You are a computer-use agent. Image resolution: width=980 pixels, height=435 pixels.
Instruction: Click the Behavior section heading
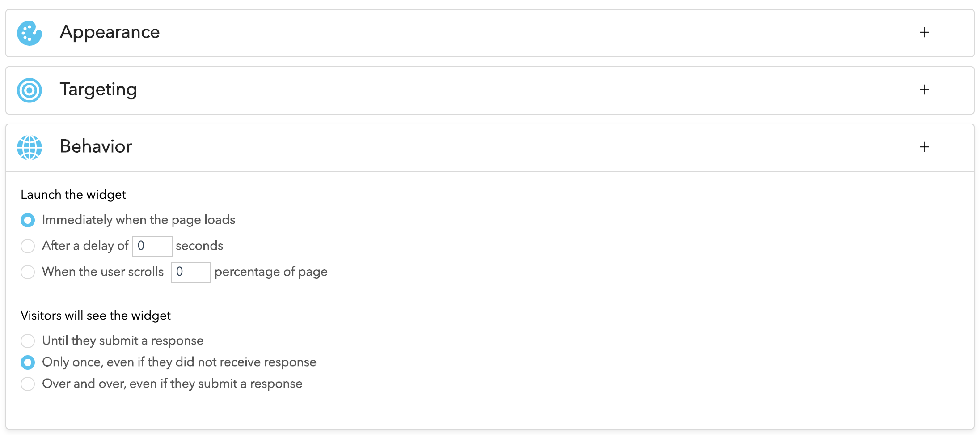pos(96,146)
